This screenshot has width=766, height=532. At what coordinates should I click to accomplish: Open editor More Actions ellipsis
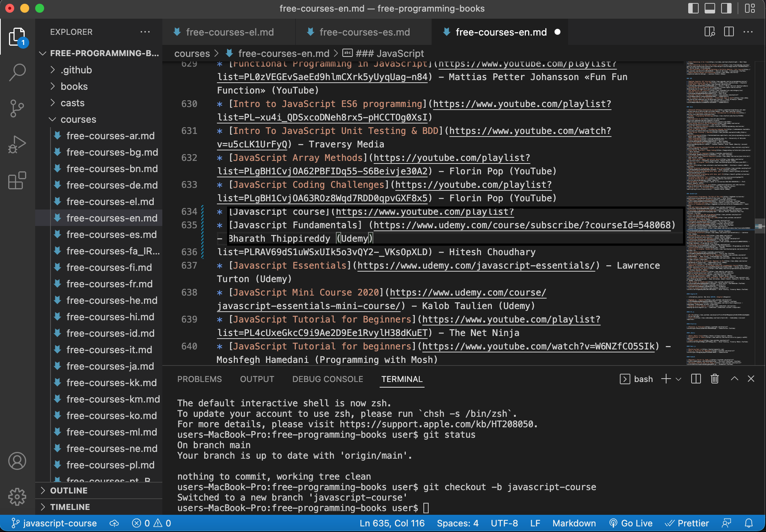click(748, 32)
